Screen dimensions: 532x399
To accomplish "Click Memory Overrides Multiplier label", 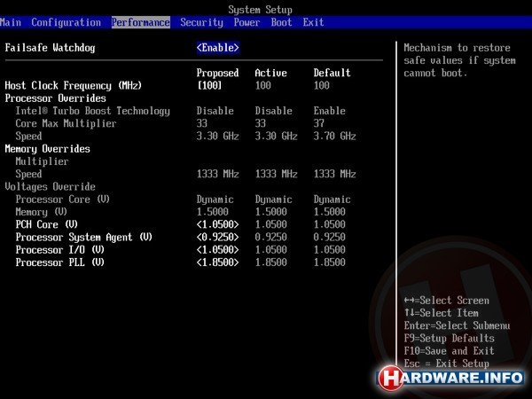I will pos(42,161).
